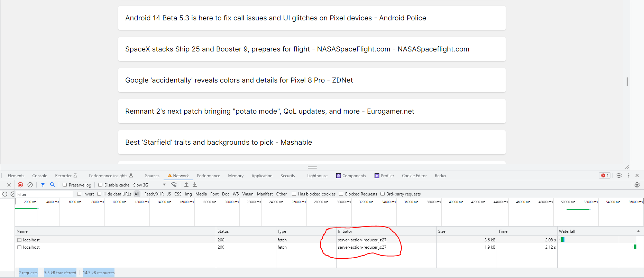Click the error count badge
644x278 pixels.
[605, 175]
